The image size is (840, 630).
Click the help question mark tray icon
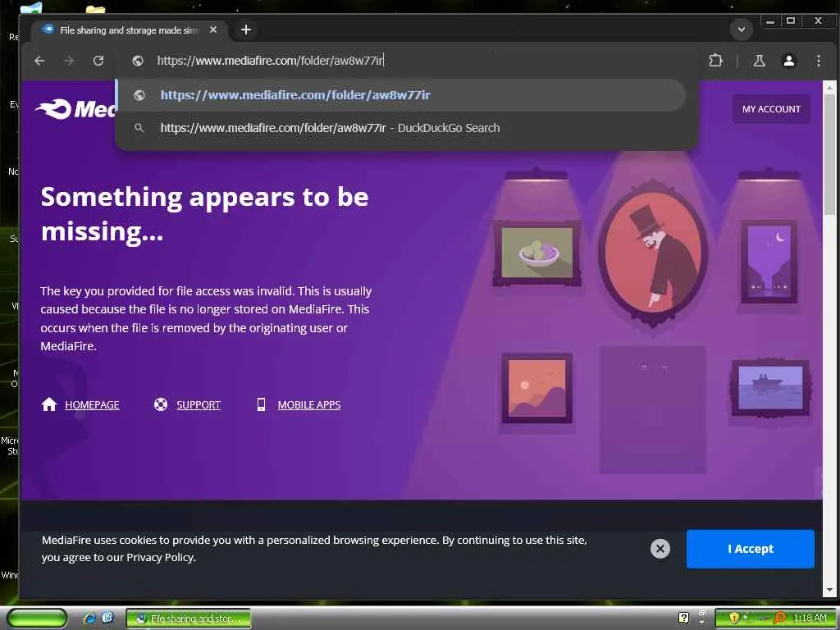point(683,618)
